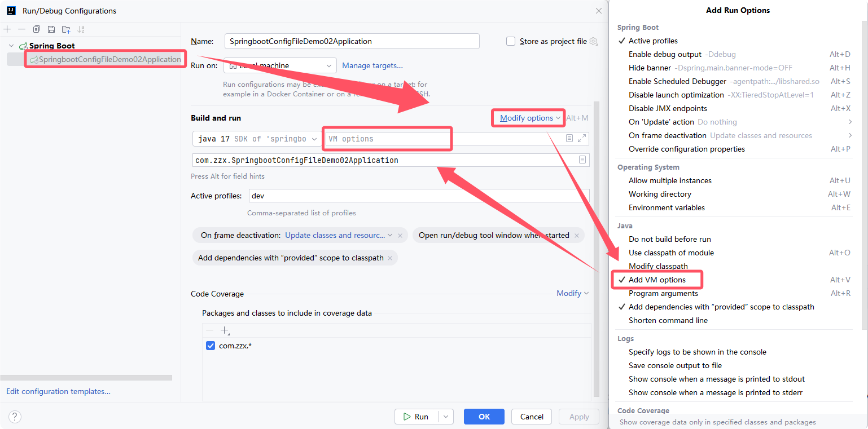
Task: Click the Run button
Action: click(x=417, y=417)
